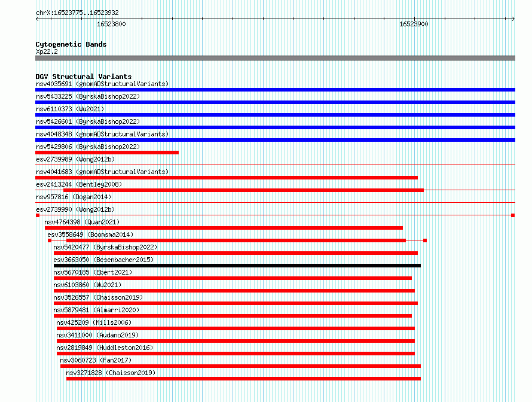Screen dimensions: 532x402
Task: Click the right end marker of esv2739990
Action: coord(513,215)
